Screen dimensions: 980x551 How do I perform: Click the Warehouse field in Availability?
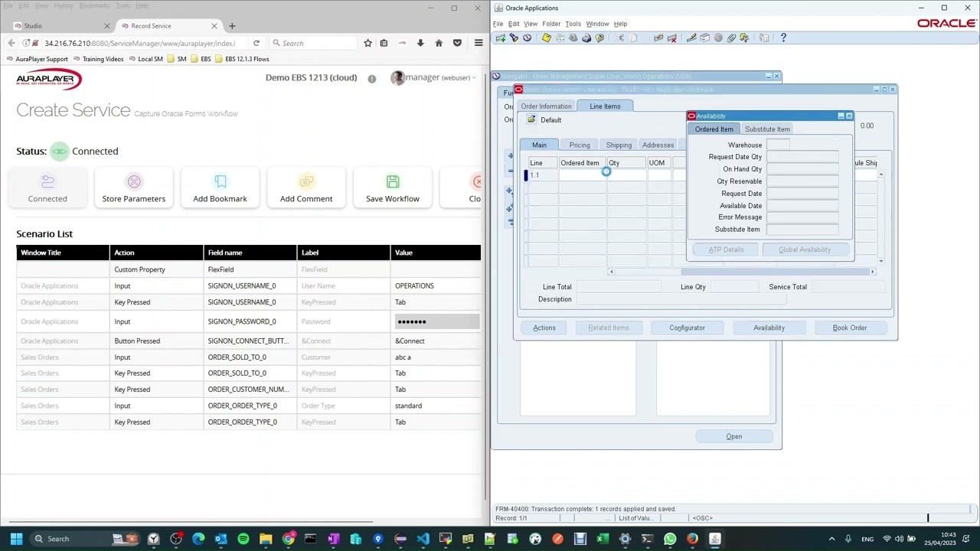click(x=778, y=145)
